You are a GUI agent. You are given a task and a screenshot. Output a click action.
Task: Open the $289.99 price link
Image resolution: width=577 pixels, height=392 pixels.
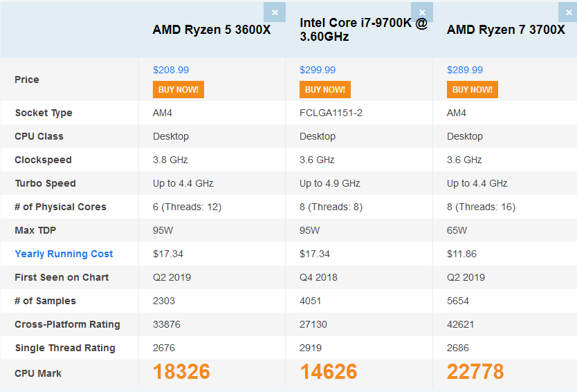pos(465,70)
